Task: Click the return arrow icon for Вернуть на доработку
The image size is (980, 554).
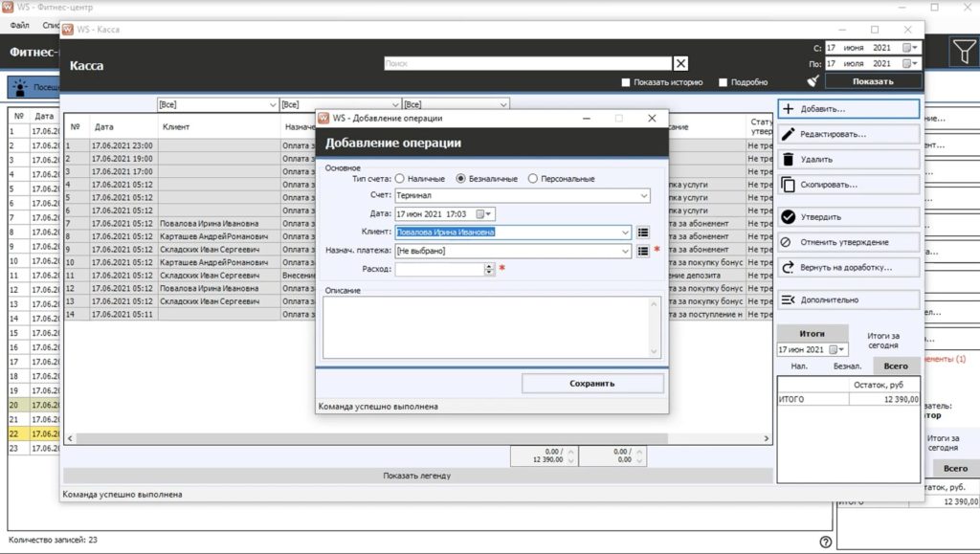Action: coord(789,267)
